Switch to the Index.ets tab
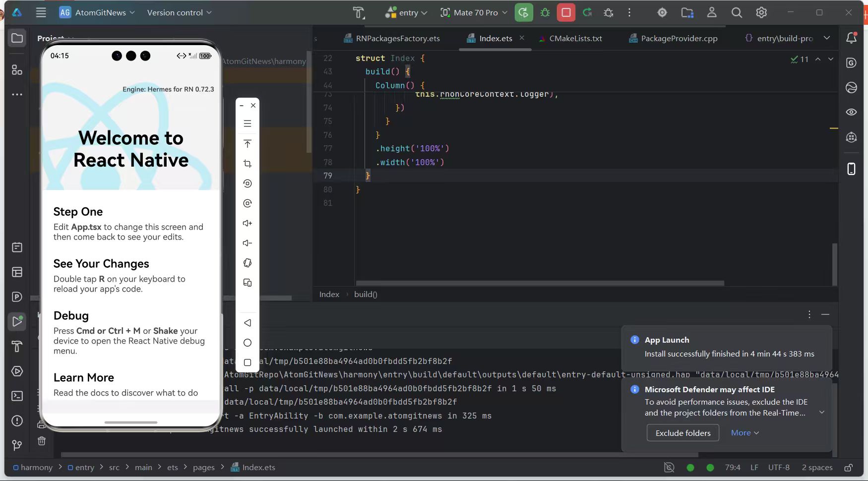Screen dimensions: 868x481 tap(490, 38)
